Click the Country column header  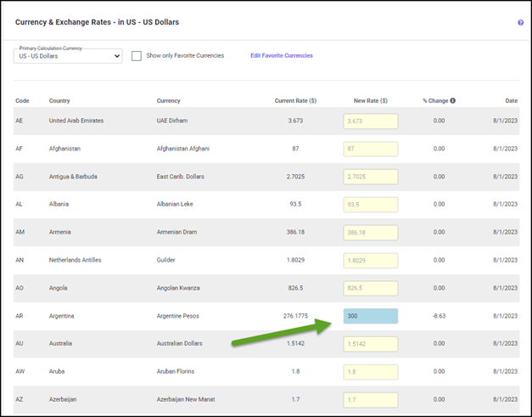[59, 101]
